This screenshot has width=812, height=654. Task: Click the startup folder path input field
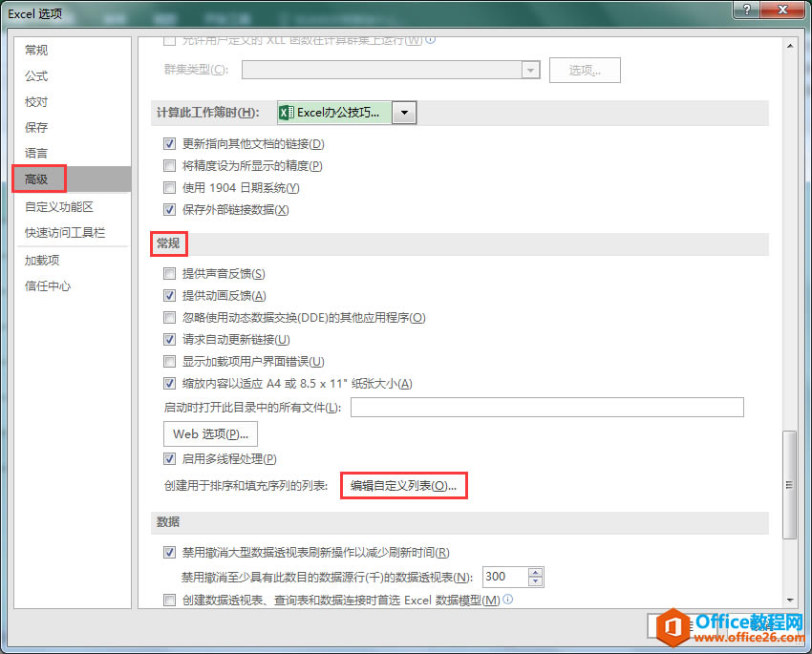[546, 407]
